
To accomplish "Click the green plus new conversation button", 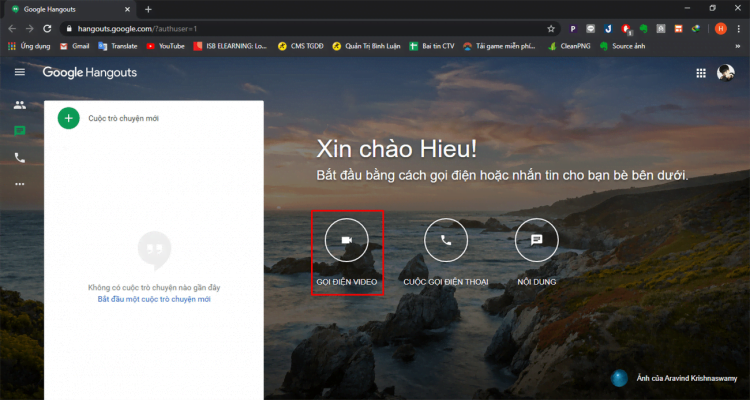I will pos(68,118).
